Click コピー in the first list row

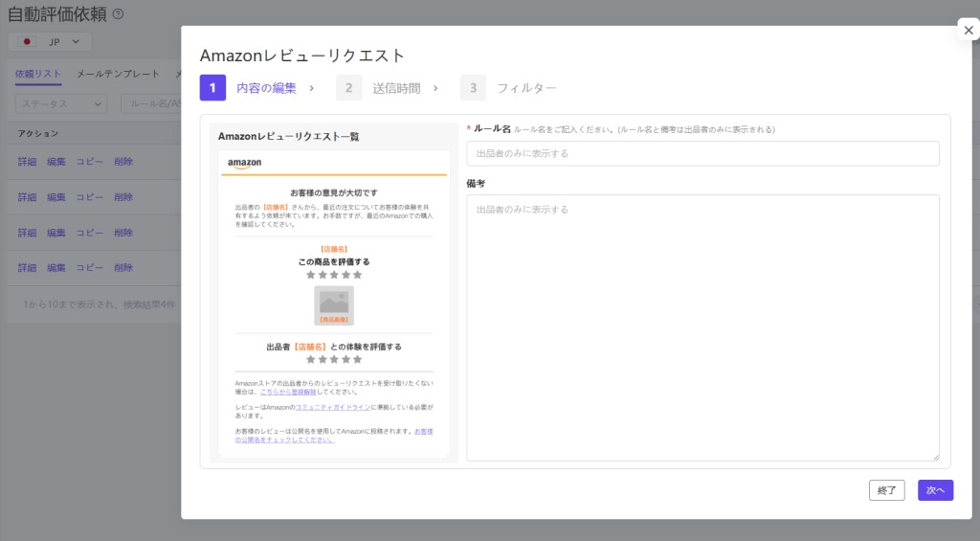click(90, 162)
